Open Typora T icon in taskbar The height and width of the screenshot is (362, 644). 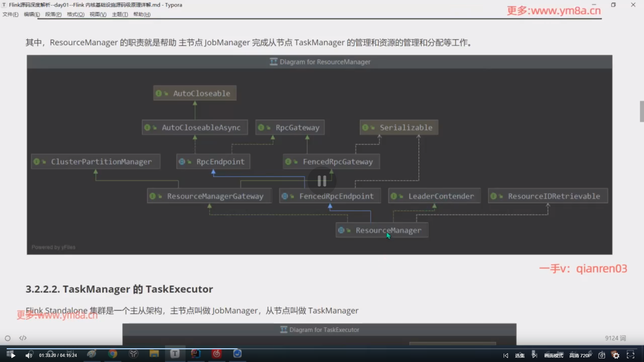click(x=175, y=354)
